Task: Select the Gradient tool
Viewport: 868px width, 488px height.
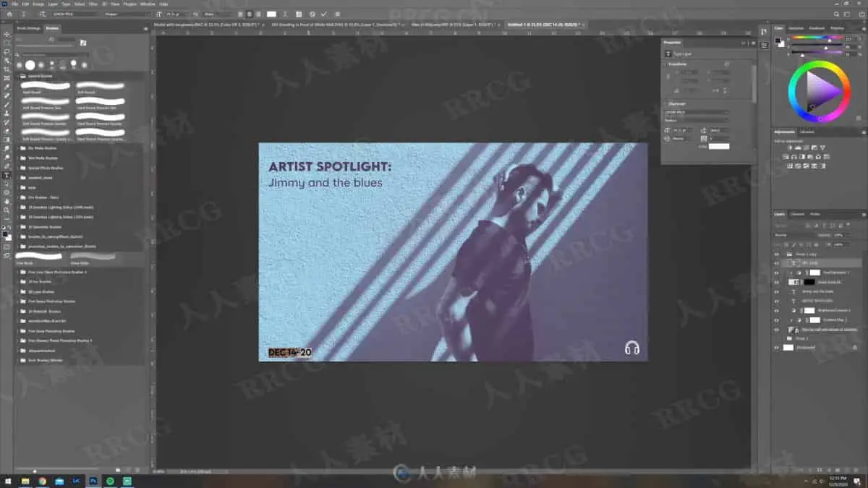Action: coord(8,140)
